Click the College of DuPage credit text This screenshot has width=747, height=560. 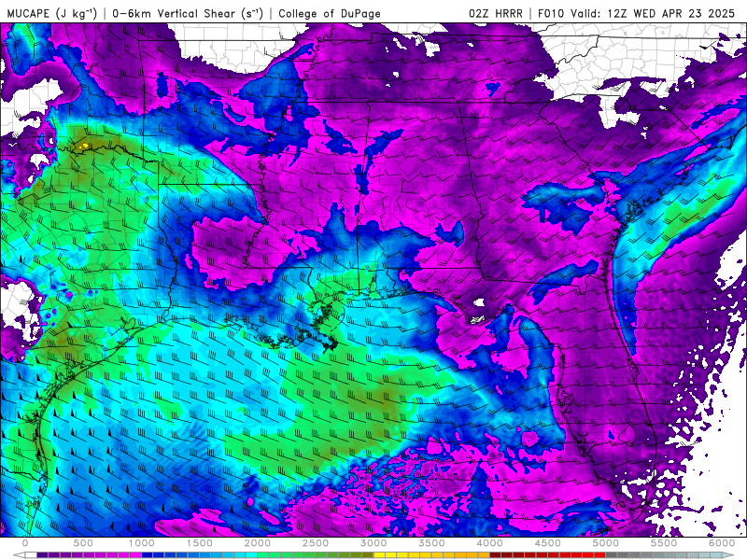[330, 14]
